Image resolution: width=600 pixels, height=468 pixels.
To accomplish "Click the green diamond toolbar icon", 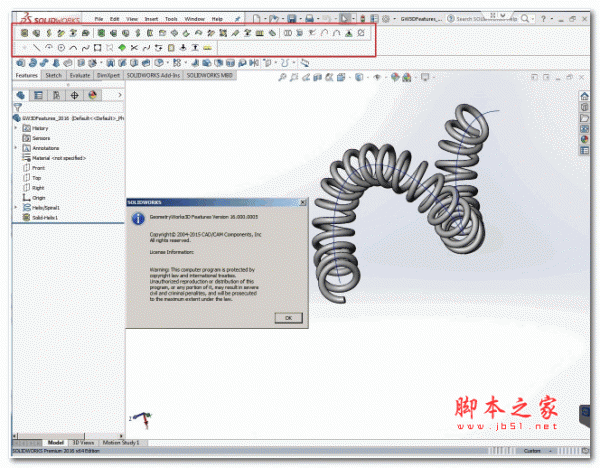I will pos(122,48).
